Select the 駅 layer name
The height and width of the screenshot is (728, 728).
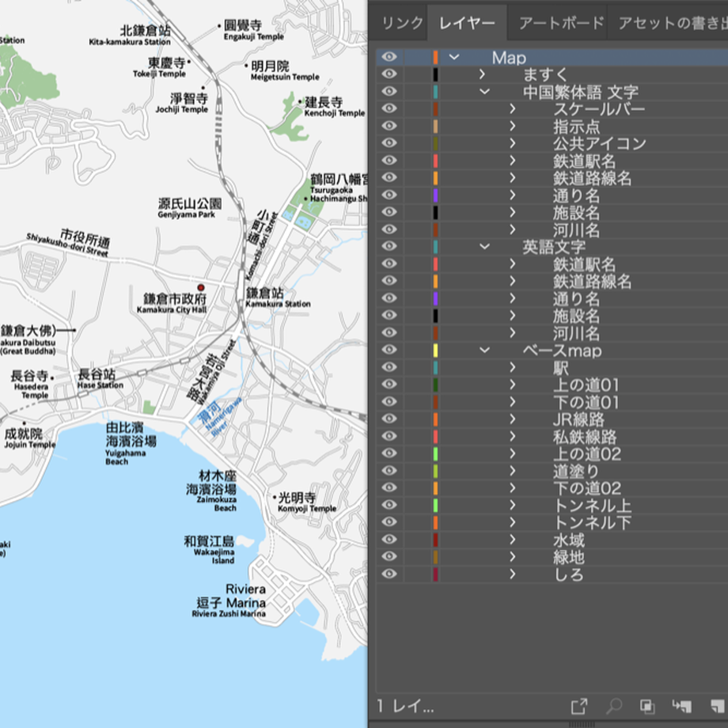point(560,368)
